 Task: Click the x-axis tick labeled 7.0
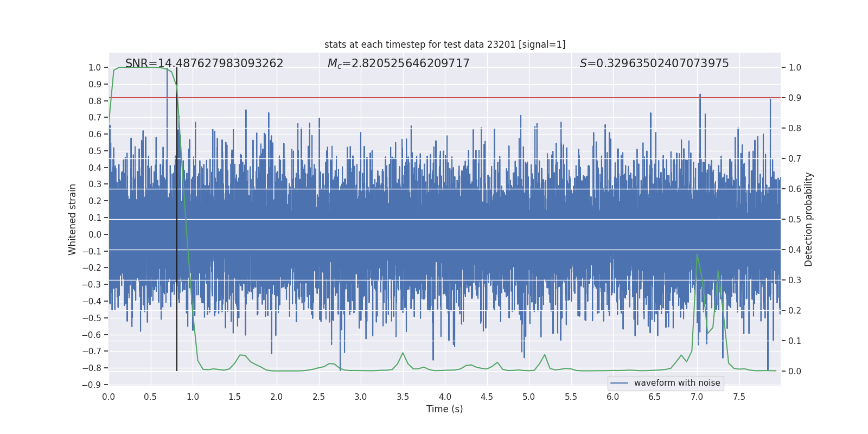pos(697,397)
